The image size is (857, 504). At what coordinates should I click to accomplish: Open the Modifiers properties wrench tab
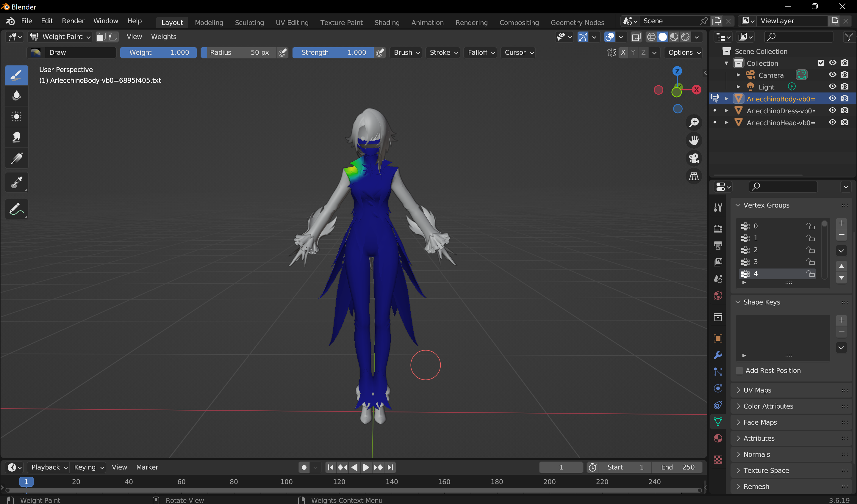718,355
